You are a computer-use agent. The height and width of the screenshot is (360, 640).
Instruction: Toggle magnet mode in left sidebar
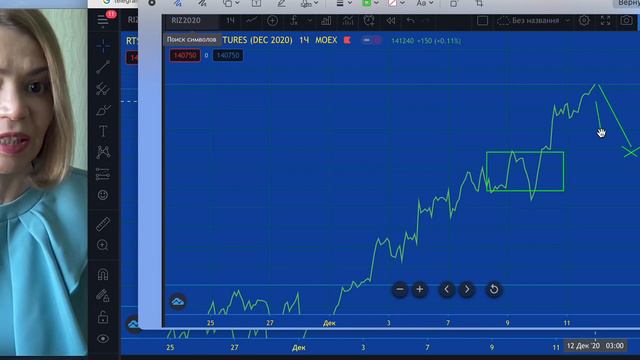(x=103, y=274)
